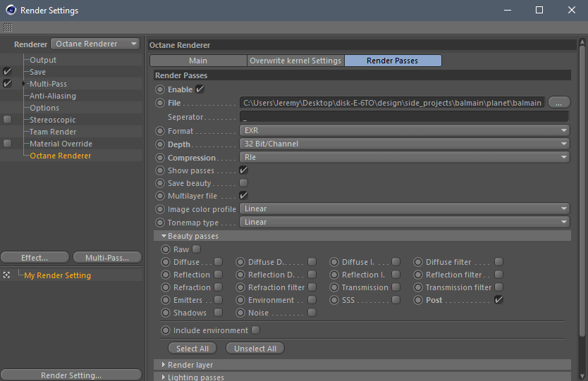Enable the Stereoscopic checkbox
This screenshot has width=588, height=381.
coord(7,120)
